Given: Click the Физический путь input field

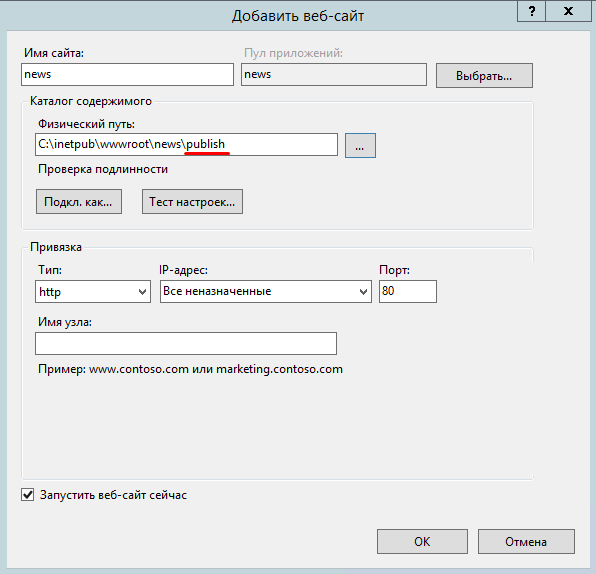Looking at the screenshot, I should pos(186,144).
